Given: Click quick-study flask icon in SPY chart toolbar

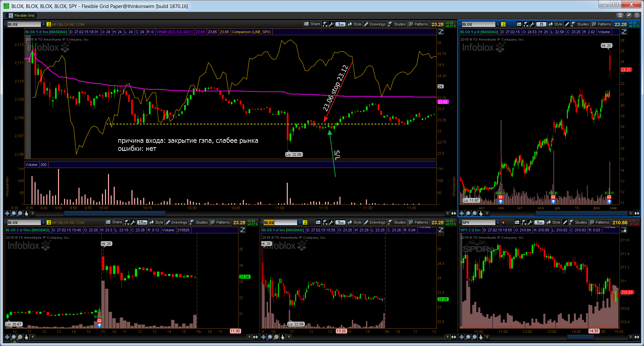Looking at the screenshot, I should pos(524,222).
